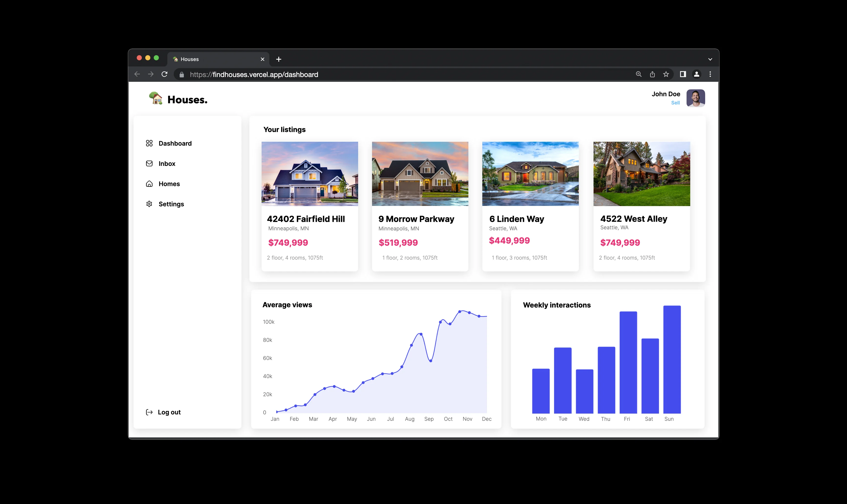Click the 42402 Fairfield Hill house photo
The width and height of the screenshot is (847, 504).
pyautogui.click(x=310, y=174)
